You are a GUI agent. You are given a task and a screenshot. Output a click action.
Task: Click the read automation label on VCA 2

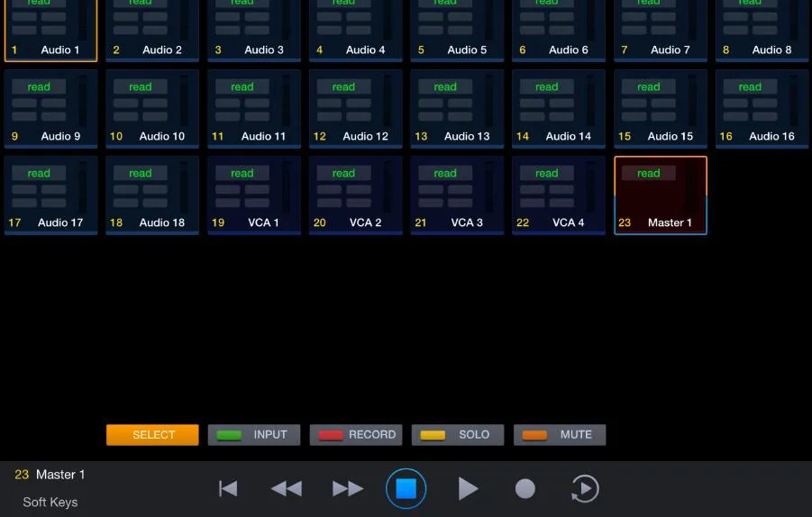[x=344, y=173]
